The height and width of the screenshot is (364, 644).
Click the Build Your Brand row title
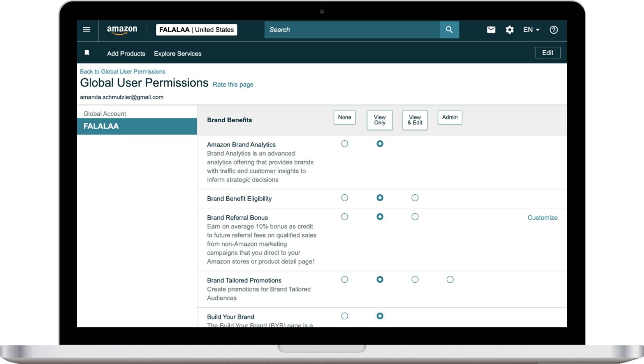click(x=230, y=317)
